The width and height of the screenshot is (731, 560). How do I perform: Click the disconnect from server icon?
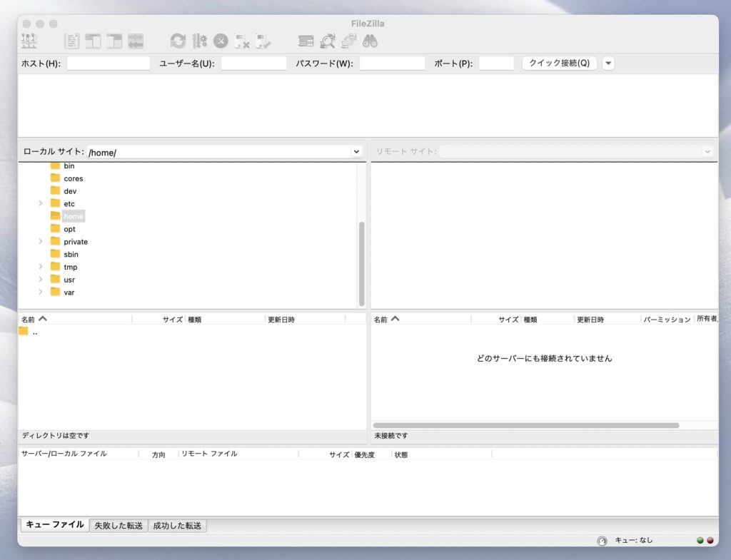[x=242, y=41]
